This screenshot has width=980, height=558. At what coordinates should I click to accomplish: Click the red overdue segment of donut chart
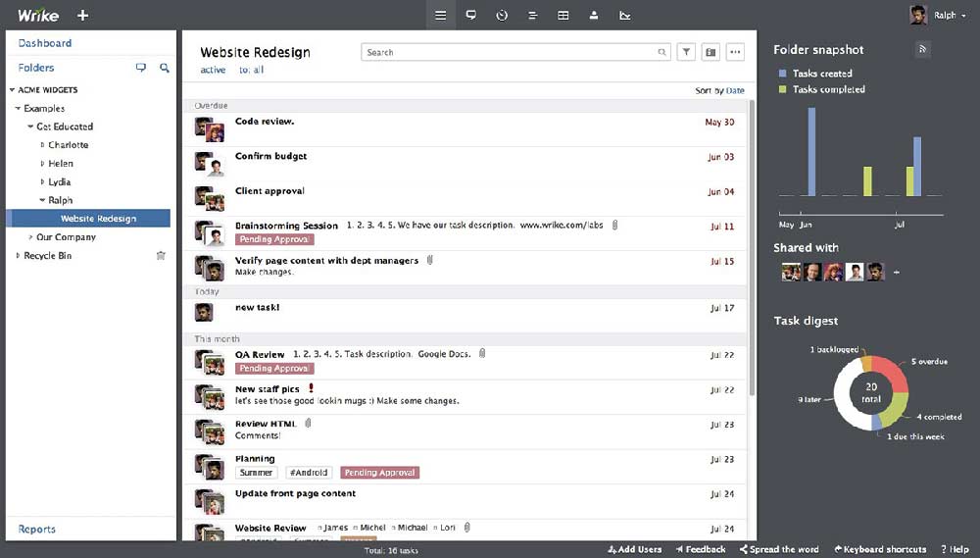pyautogui.click(x=891, y=373)
